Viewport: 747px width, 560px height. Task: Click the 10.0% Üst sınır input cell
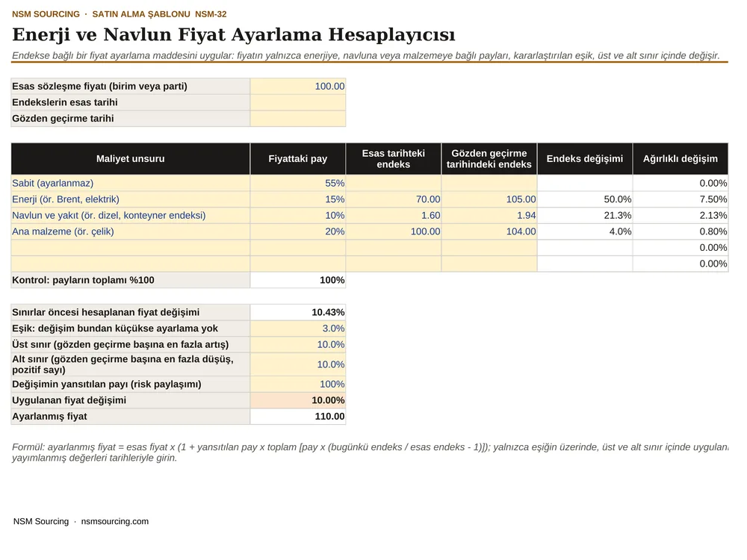[x=298, y=345]
